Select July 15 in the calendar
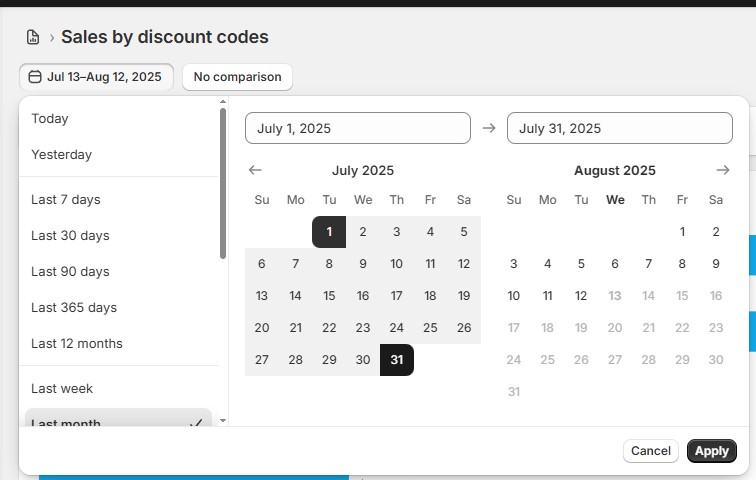Image resolution: width=756 pixels, height=480 pixels. tap(329, 296)
